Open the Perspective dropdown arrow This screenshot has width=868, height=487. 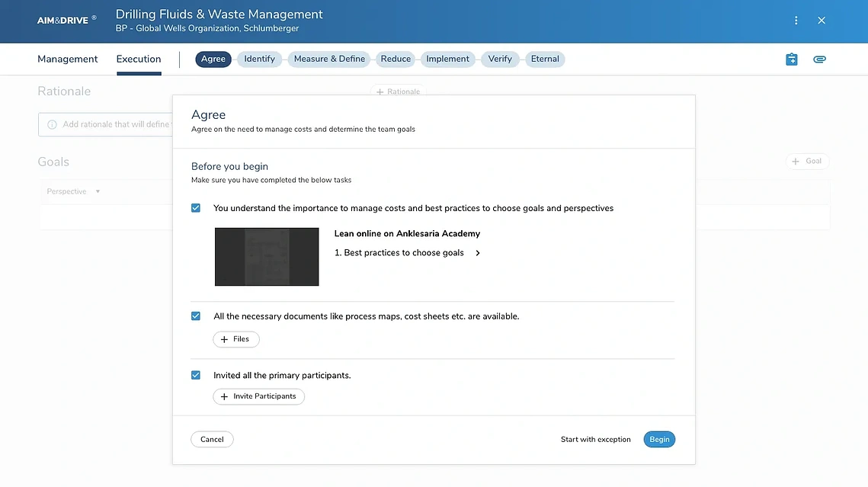pyautogui.click(x=98, y=191)
